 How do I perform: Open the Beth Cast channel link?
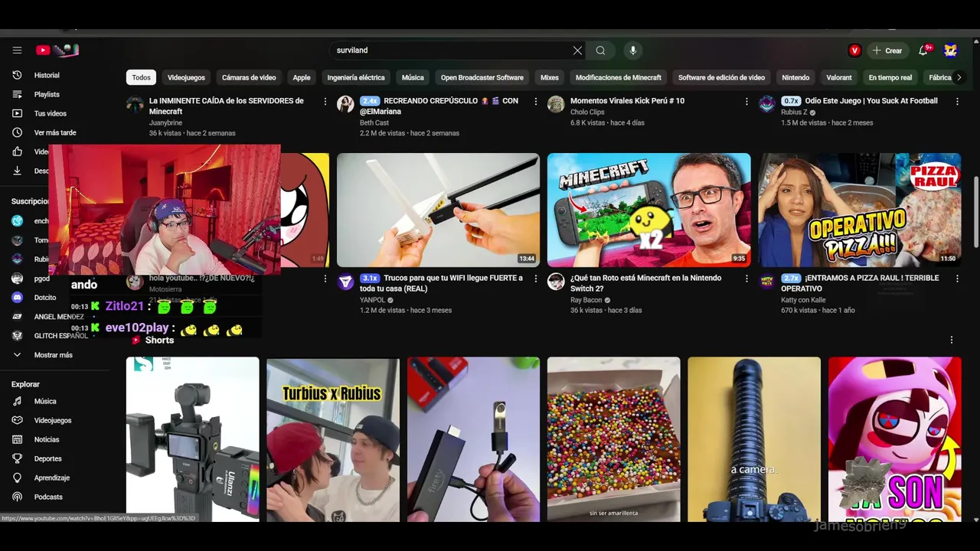(374, 122)
